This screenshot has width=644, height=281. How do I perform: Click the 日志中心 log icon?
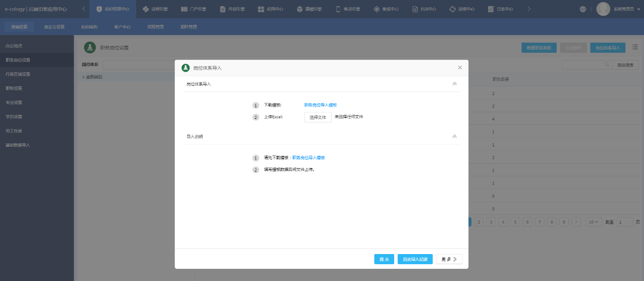[x=491, y=9]
